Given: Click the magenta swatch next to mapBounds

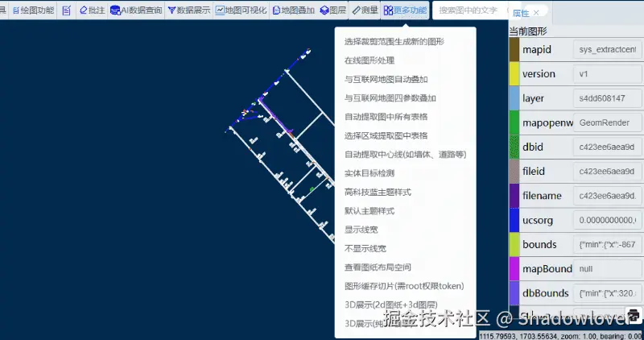Looking at the screenshot, I should pyautogui.click(x=514, y=269).
